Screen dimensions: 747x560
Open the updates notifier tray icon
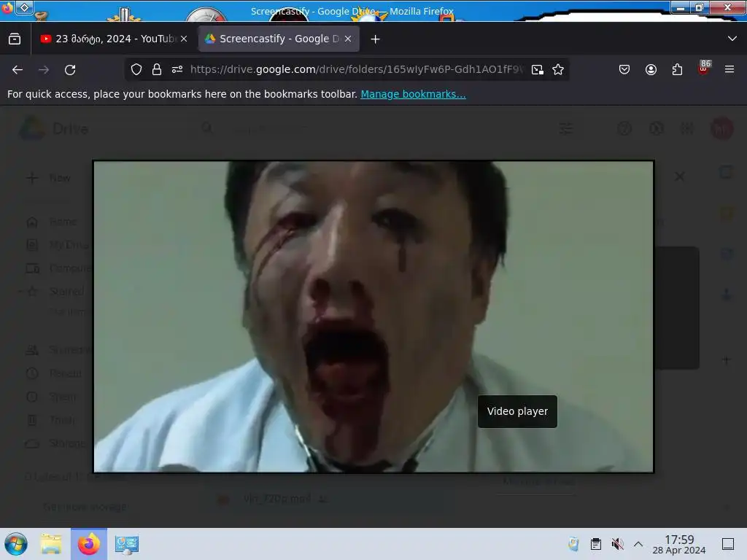573,544
